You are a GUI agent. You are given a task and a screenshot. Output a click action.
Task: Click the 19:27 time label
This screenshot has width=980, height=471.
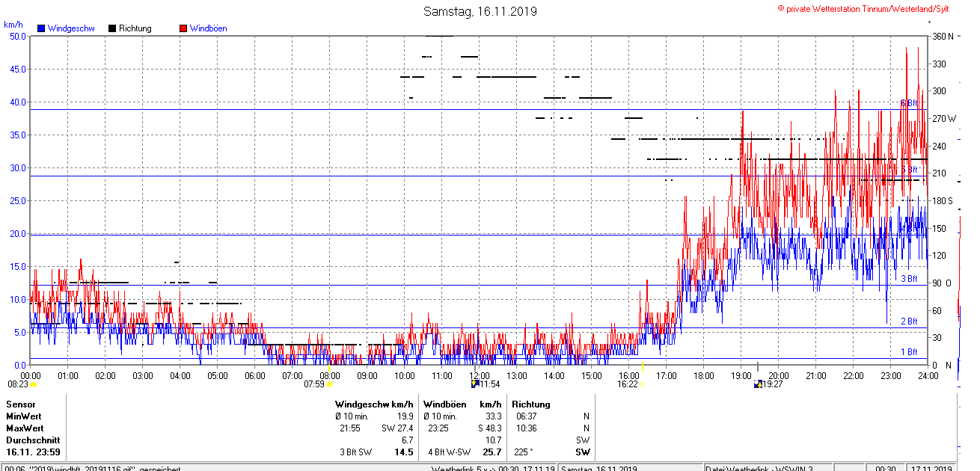(772, 384)
